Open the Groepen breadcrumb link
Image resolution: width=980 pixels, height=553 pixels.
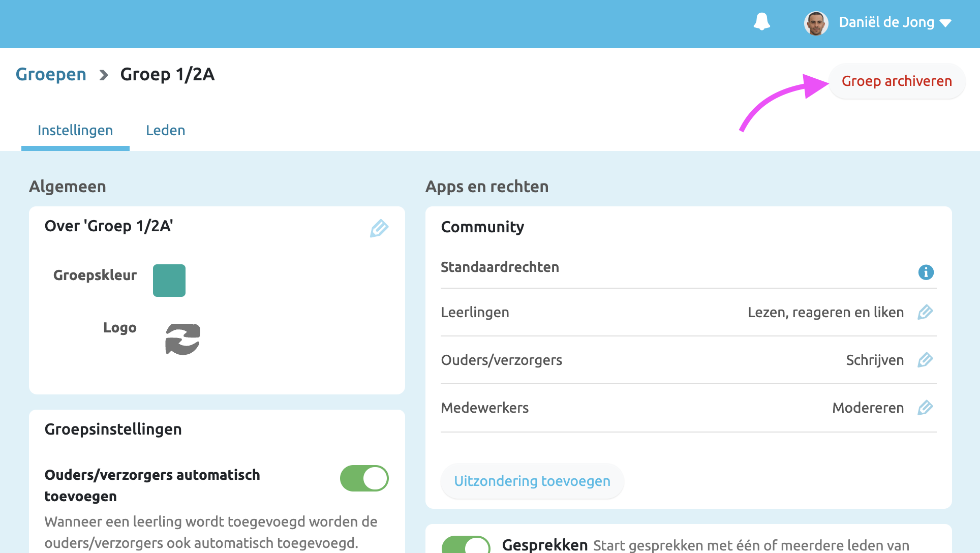51,74
